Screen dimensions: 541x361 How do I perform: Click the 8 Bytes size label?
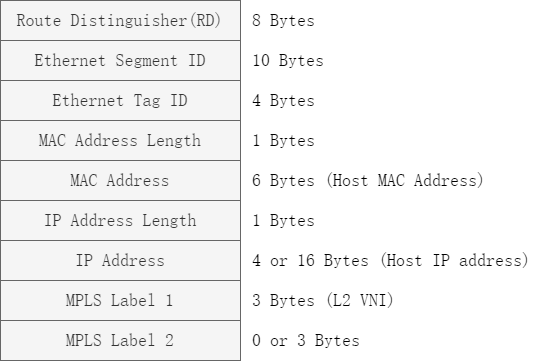283,20
